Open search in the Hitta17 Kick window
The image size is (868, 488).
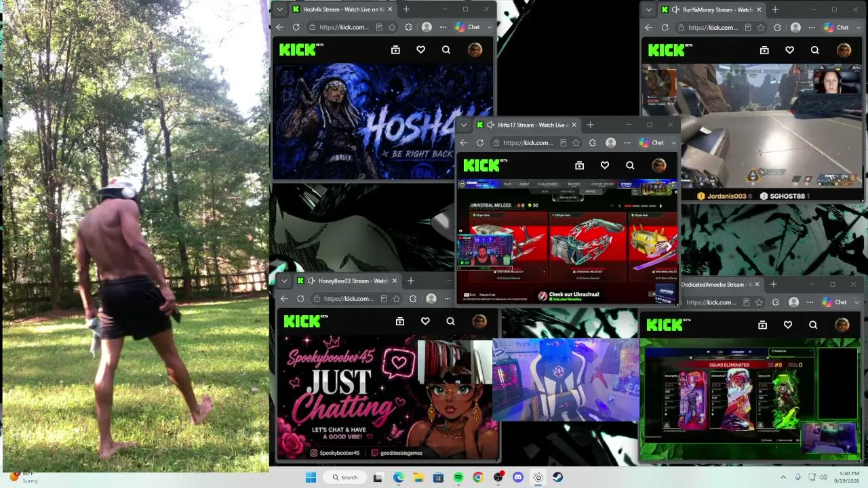(x=630, y=165)
